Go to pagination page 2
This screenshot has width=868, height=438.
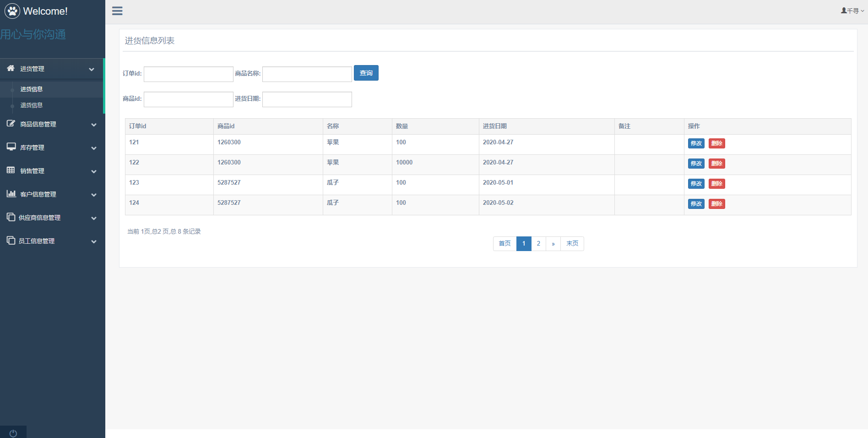538,244
